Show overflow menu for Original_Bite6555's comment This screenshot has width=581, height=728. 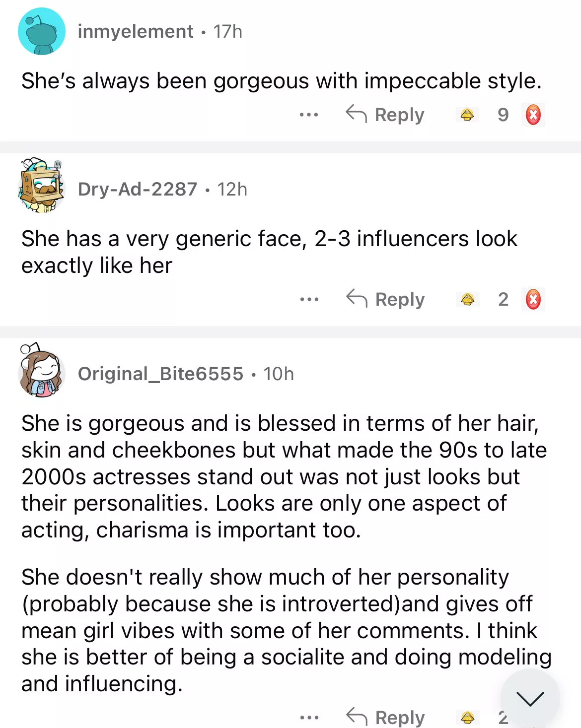pos(309,717)
